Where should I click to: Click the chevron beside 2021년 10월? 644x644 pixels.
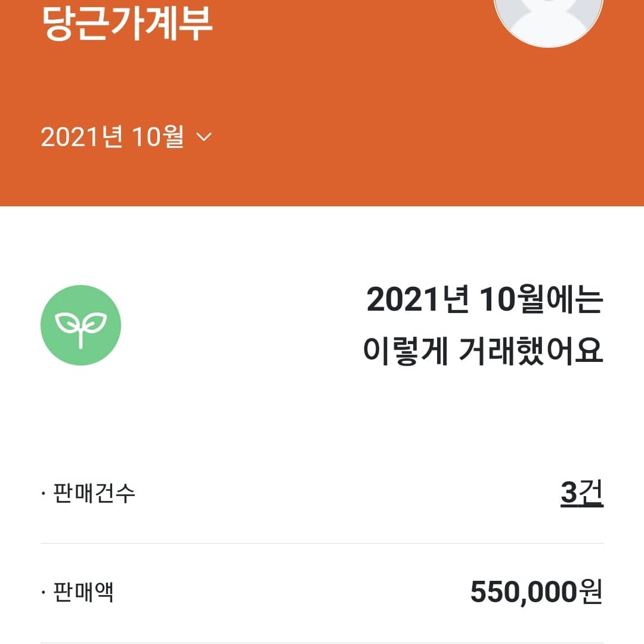204,138
